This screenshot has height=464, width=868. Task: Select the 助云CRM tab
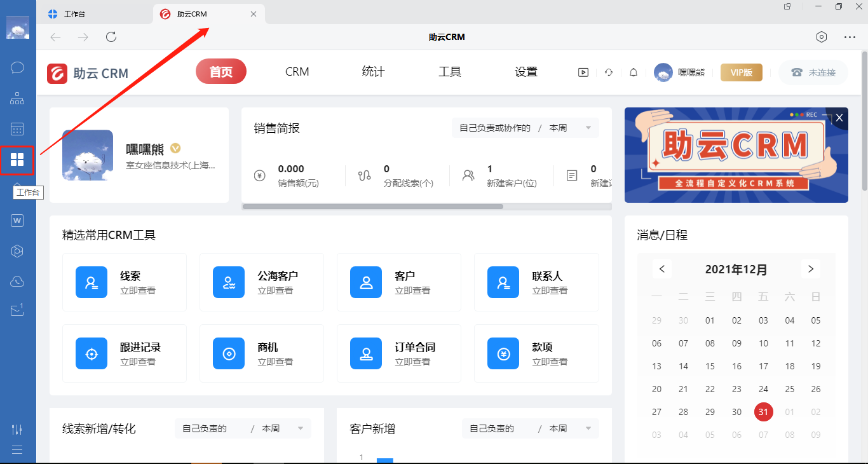pyautogui.click(x=209, y=14)
